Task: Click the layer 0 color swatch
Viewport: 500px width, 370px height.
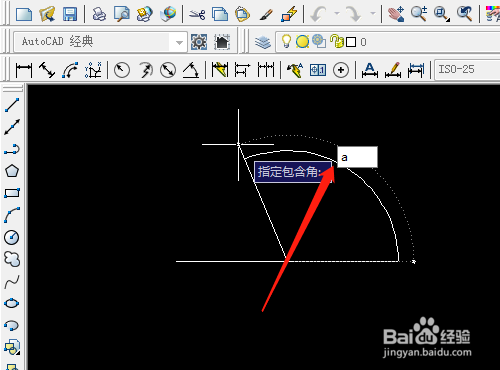Action: pos(351,42)
